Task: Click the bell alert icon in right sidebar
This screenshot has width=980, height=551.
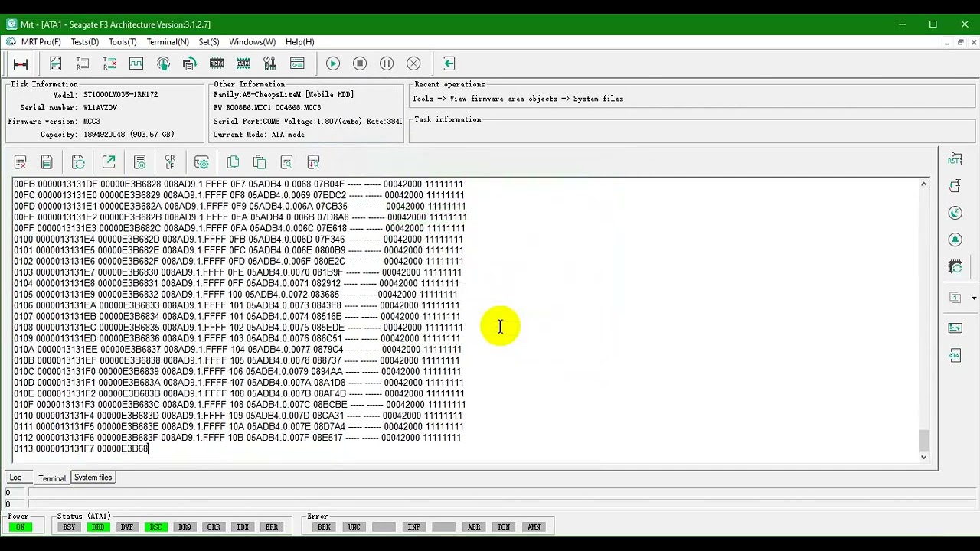Action: [x=955, y=240]
